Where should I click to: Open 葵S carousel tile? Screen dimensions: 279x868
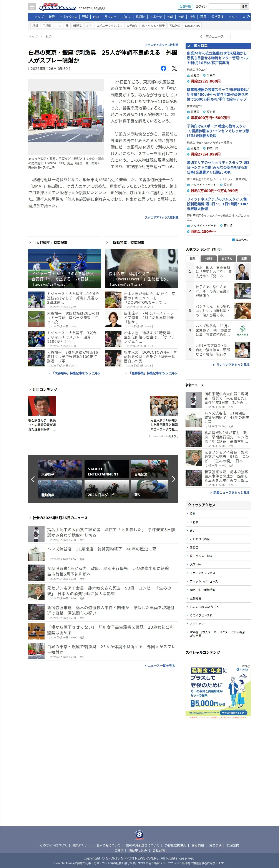[x=150, y=489]
